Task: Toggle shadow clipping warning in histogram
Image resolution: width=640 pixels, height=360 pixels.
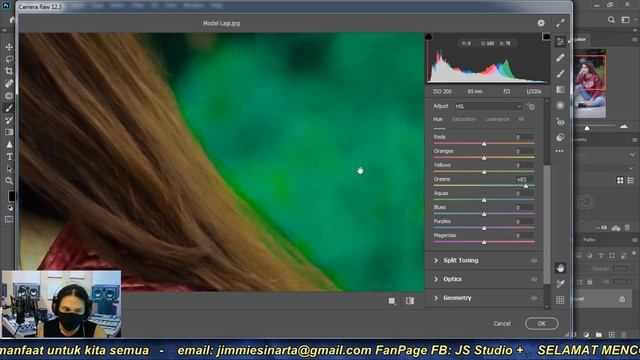Action: 429,37
